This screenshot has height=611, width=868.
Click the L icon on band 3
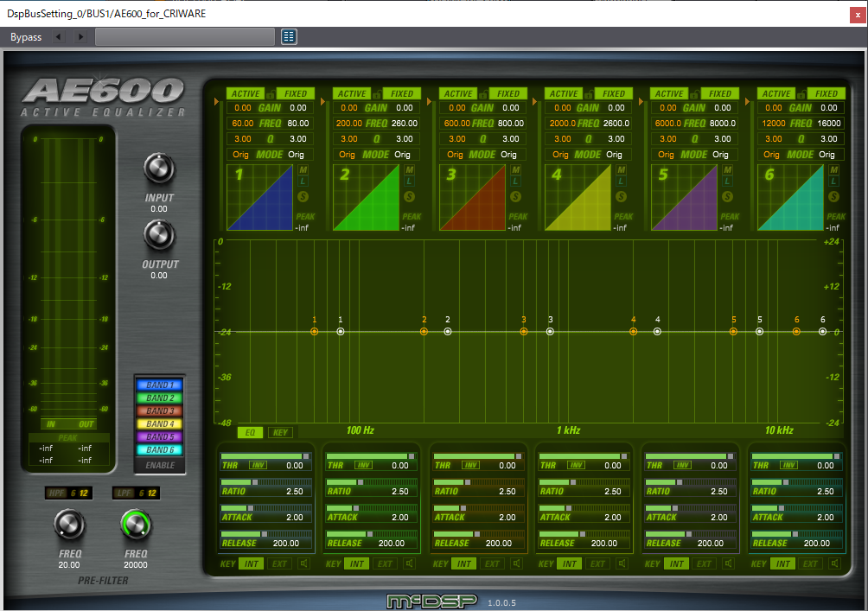515,181
